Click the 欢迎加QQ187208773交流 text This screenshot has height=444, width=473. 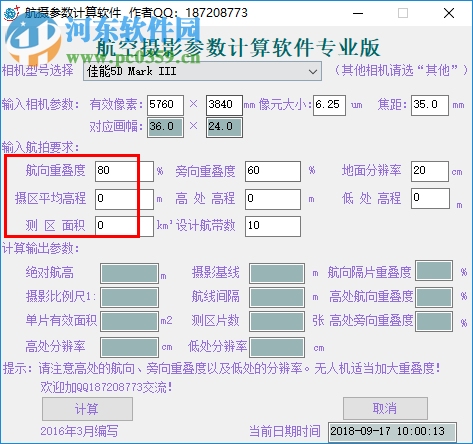(106, 387)
